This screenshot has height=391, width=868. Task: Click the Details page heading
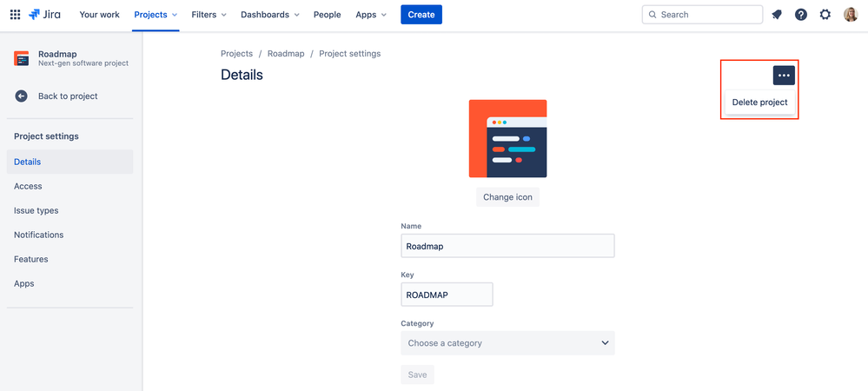(242, 75)
